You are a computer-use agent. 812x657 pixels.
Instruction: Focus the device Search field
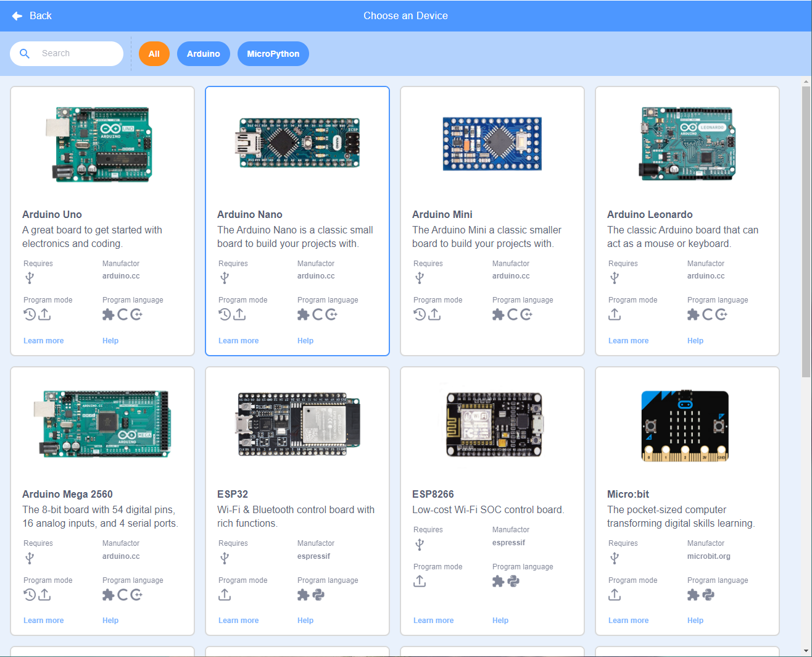click(x=67, y=54)
